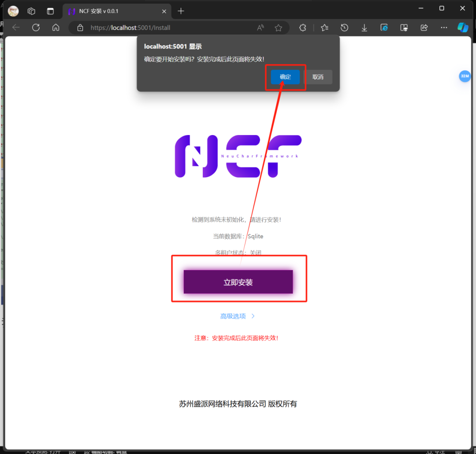This screenshot has height=454, width=476.
Task: Click the browser back arrow
Action: point(16,28)
